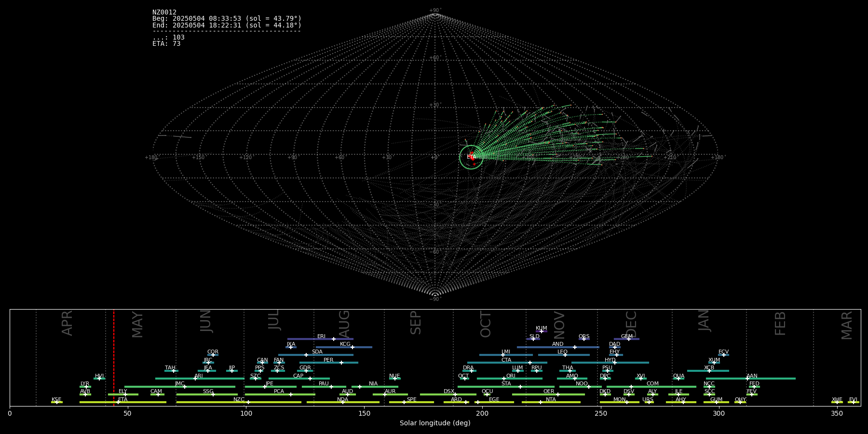
Task: Click the LYR shower label
Action: pos(85,384)
